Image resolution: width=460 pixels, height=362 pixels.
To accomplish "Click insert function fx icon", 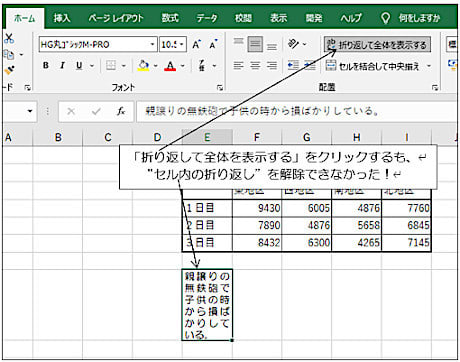I will pos(121,111).
